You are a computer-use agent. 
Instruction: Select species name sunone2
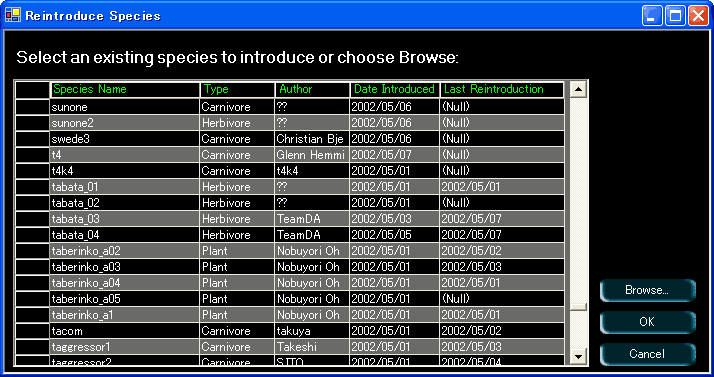(x=125, y=123)
